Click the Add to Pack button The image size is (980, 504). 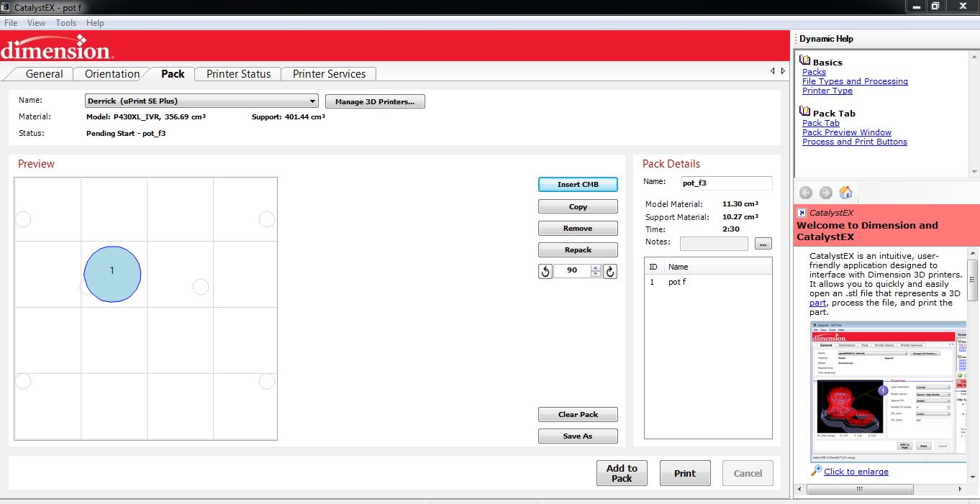tap(622, 473)
